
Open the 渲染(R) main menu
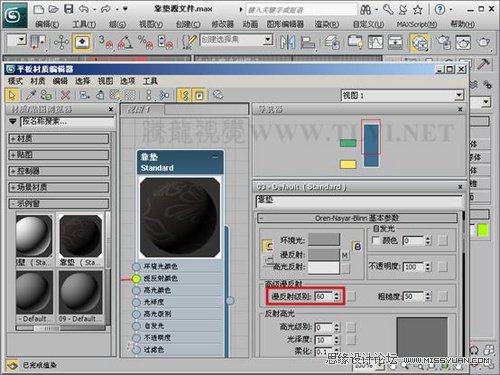327,24
